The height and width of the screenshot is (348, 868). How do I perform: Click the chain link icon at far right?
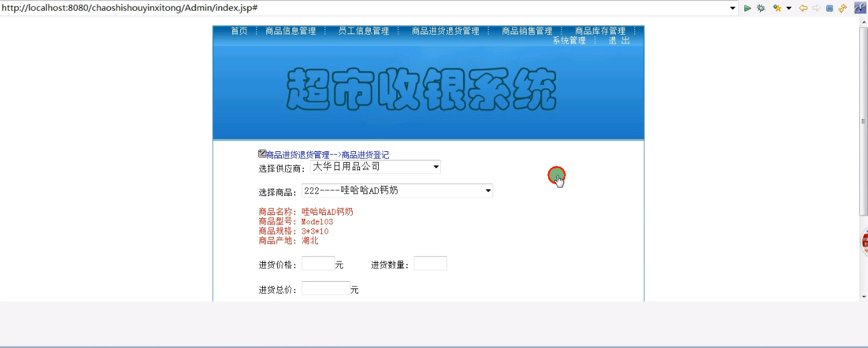[860, 8]
